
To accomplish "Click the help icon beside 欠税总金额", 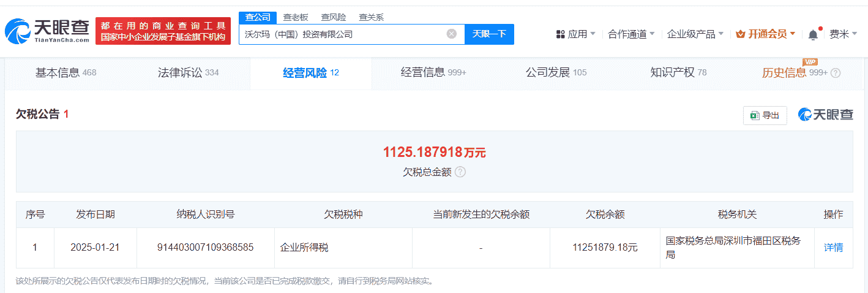I will 460,172.
